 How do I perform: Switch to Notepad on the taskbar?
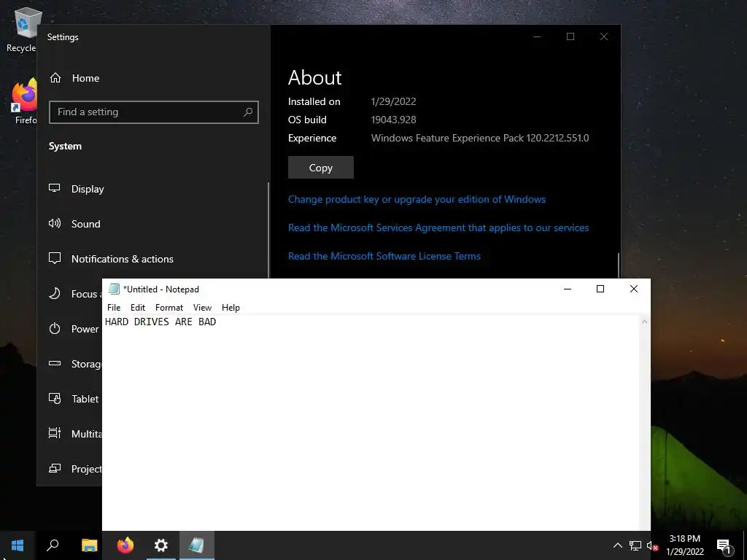coord(197,545)
